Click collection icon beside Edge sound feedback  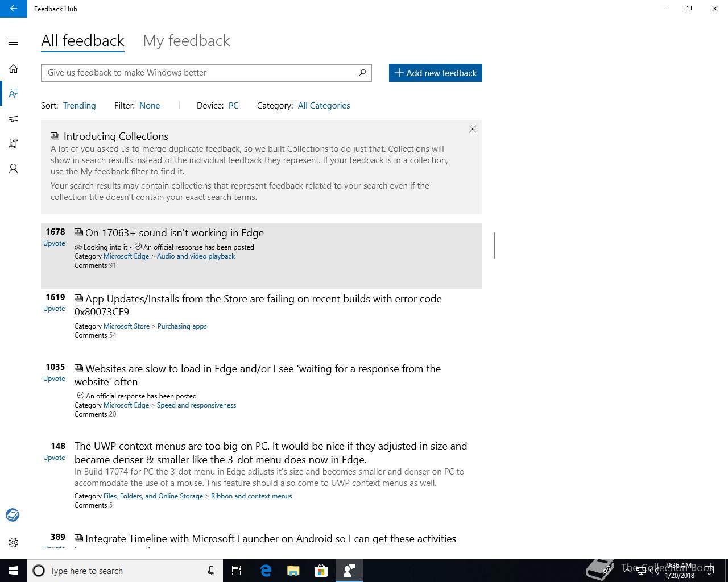pos(78,232)
